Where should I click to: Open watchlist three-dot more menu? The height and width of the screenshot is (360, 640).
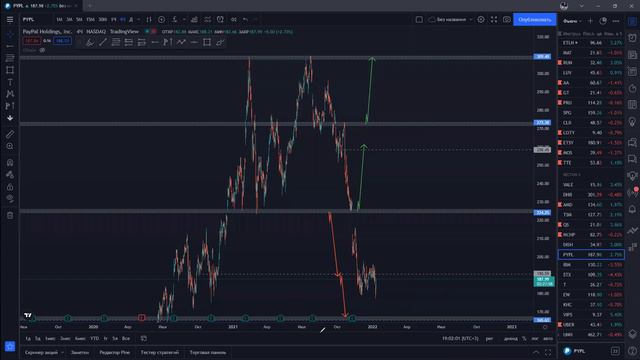coord(616,21)
